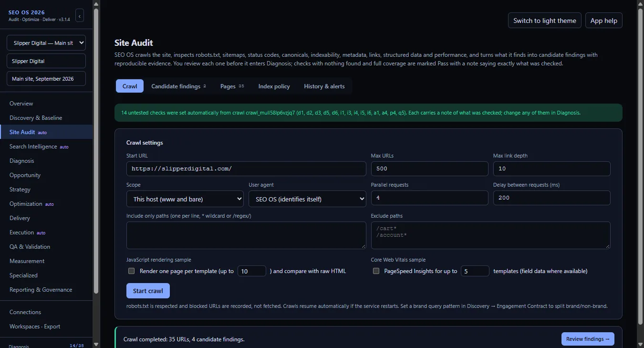
Task: Click Switch to light theme
Action: click(545, 21)
